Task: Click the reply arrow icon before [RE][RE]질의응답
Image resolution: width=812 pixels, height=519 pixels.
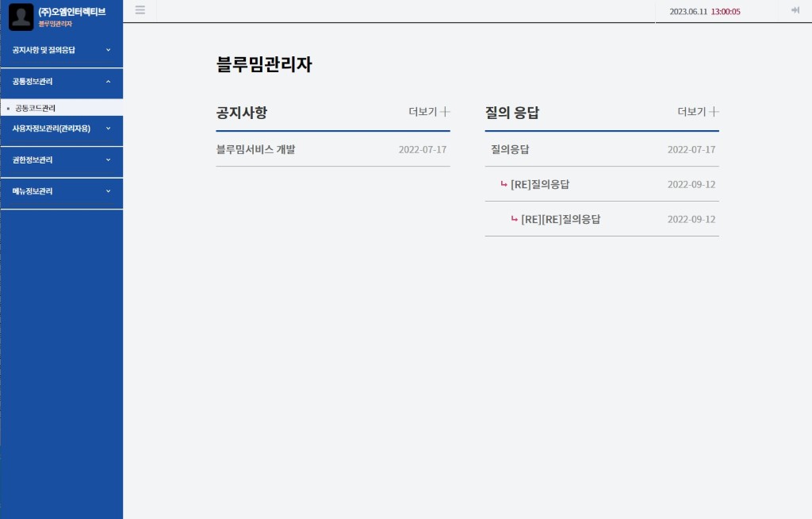Action: (x=515, y=219)
